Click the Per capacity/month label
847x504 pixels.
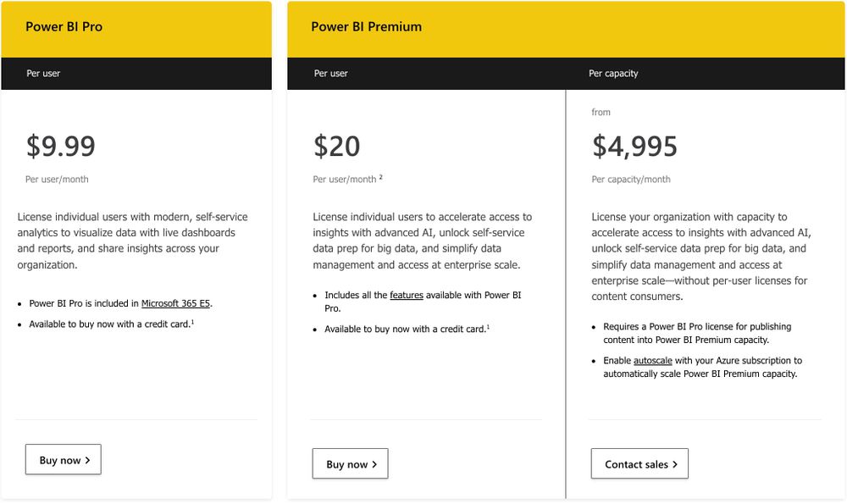(x=630, y=180)
